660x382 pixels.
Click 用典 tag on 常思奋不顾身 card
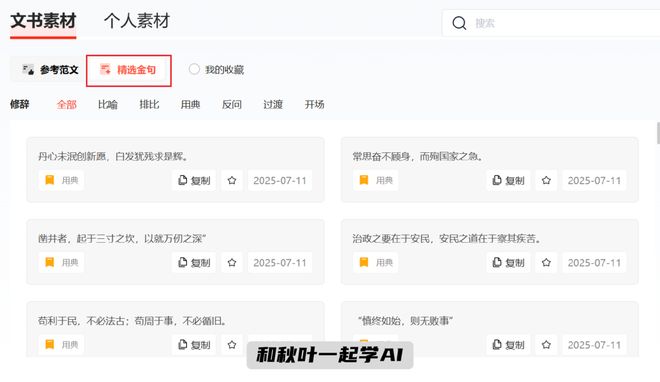click(376, 180)
